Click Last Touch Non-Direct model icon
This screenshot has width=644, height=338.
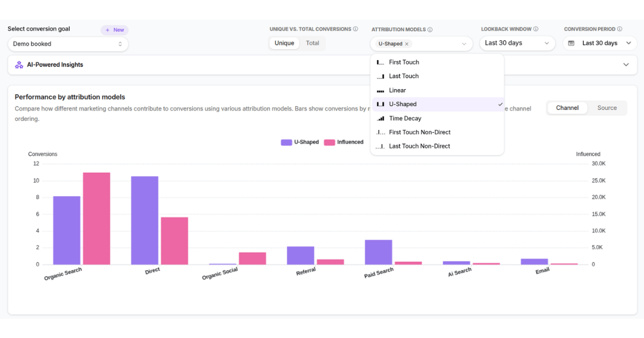380,146
